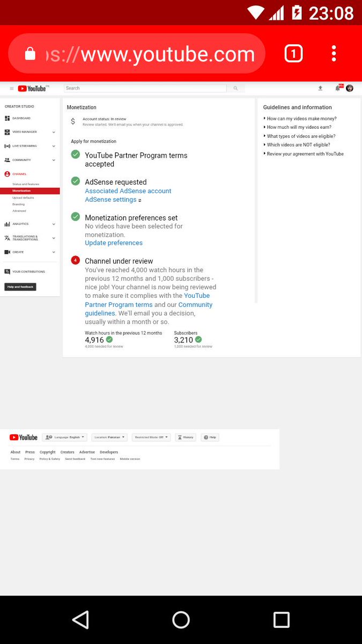Click the Live Streaming broadcast icon
Screen dimensions: 362x644
8,146
